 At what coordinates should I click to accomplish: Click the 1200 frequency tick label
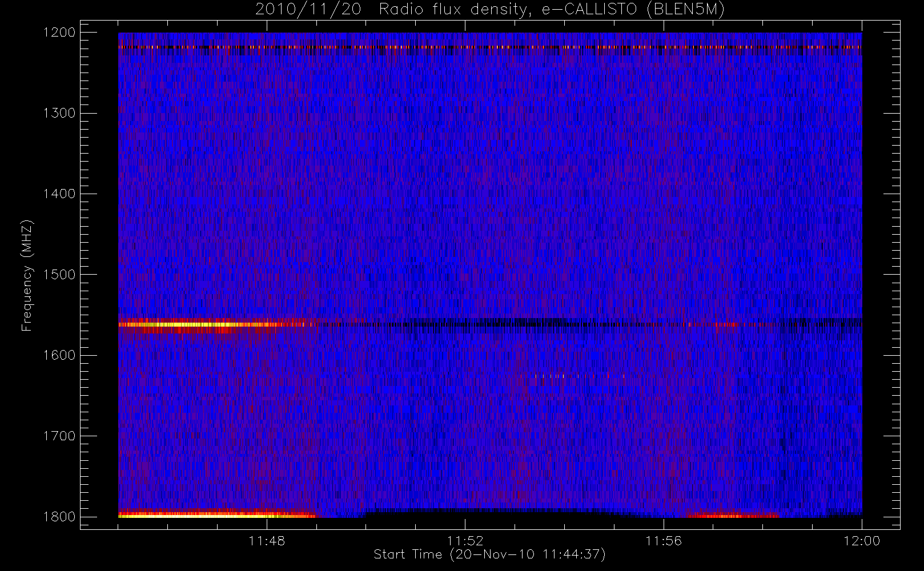click(59, 33)
